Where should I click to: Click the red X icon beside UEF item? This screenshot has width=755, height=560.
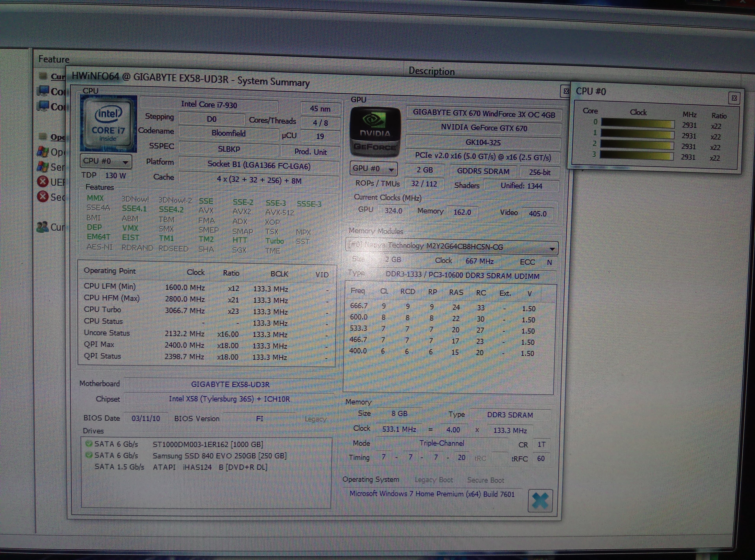click(x=43, y=182)
